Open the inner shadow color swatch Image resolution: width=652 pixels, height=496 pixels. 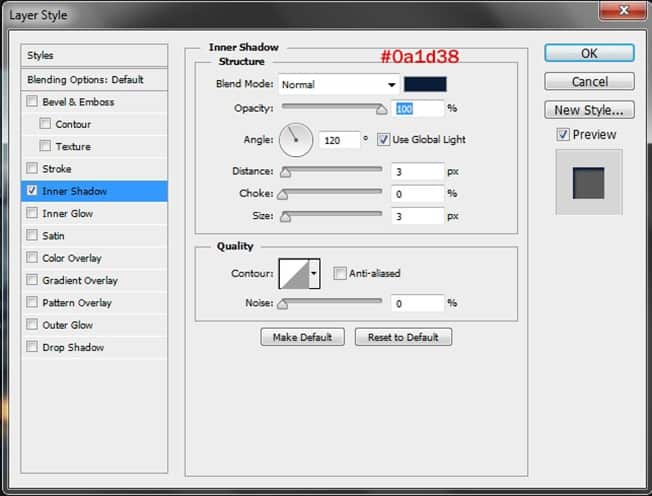425,85
